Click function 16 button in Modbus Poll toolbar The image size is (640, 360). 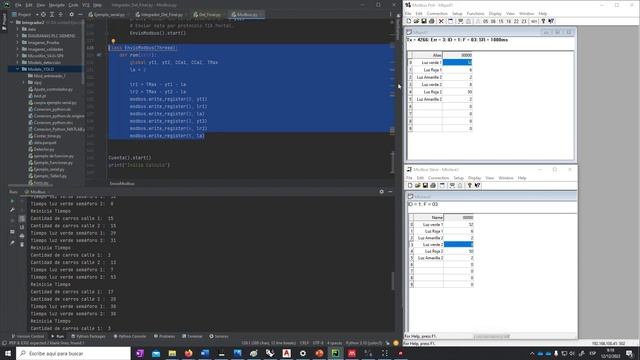[509, 21]
